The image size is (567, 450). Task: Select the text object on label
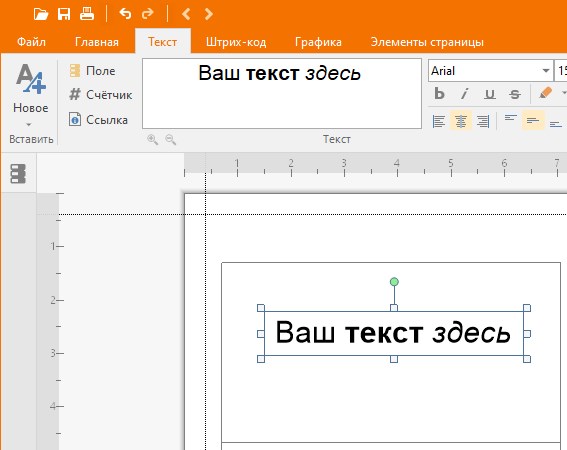[393, 333]
